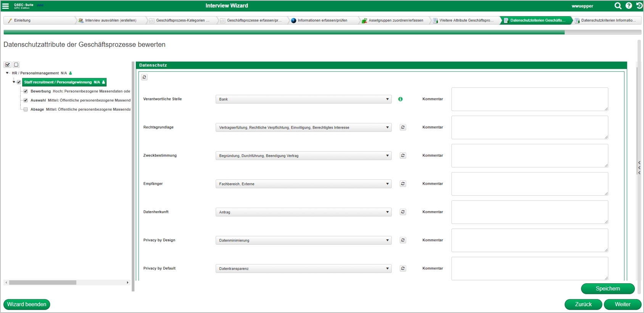Viewport: 644px width, 313px height.
Task: Reset the Datenherkunft field
Action: 403,212
